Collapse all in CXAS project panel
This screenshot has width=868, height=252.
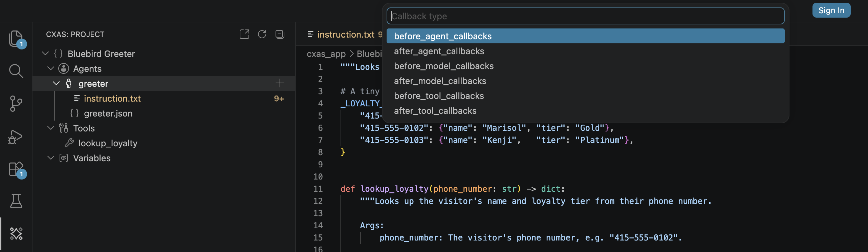click(x=280, y=34)
